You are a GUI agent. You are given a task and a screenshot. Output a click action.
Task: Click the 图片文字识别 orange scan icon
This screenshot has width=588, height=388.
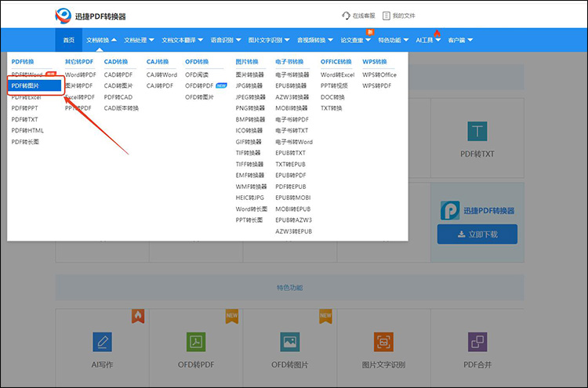point(383,342)
